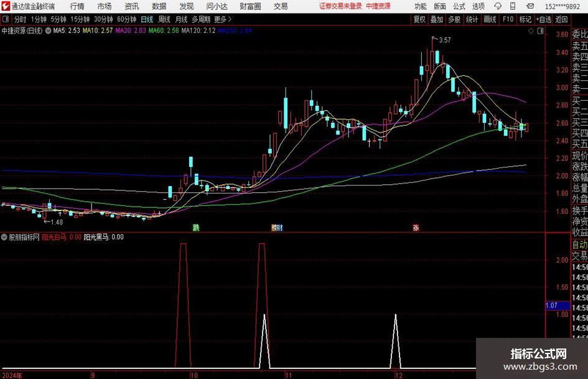The image size is (588, 379).
Task: Open the F10 company info button
Action: pyautogui.click(x=508, y=19)
